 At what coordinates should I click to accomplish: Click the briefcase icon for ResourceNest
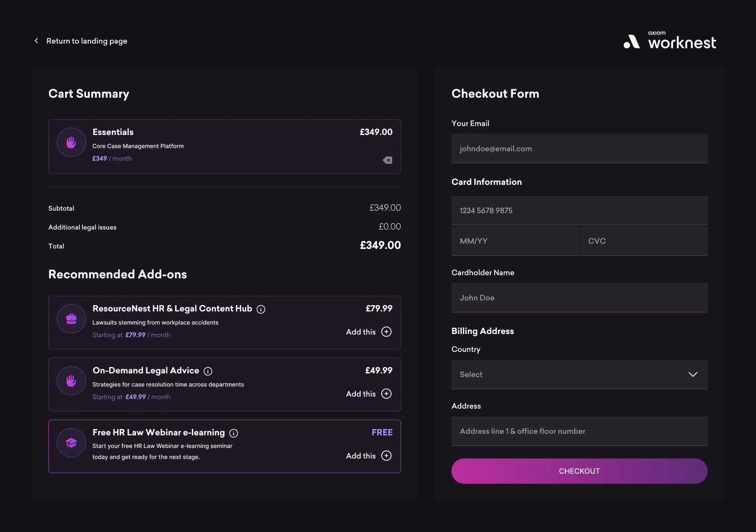71,319
